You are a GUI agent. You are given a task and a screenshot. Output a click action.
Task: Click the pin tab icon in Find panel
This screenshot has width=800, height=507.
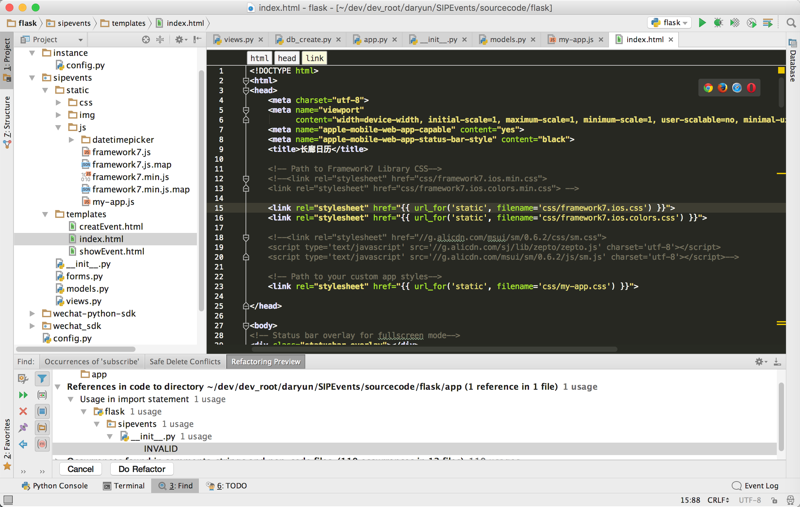[x=23, y=428]
